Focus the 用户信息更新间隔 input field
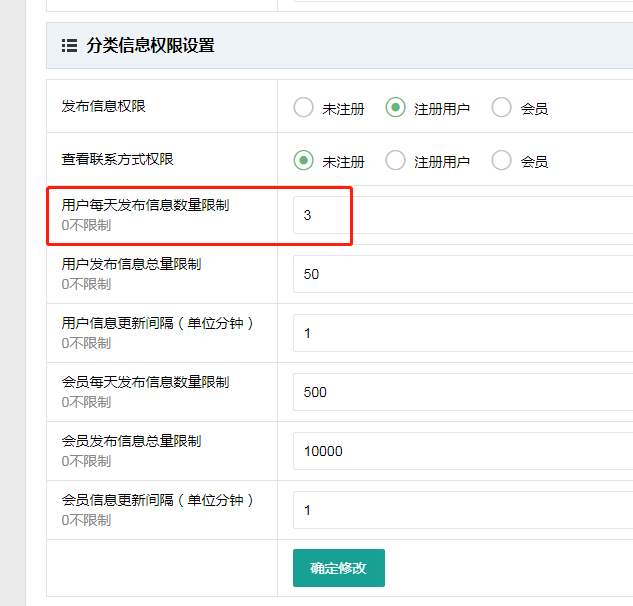The image size is (633, 606). click(462, 333)
